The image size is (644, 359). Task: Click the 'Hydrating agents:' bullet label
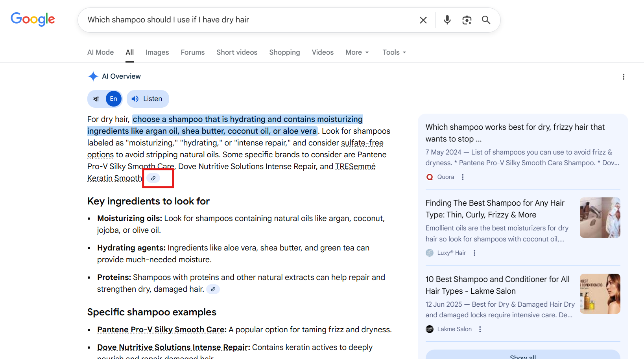[x=131, y=248]
